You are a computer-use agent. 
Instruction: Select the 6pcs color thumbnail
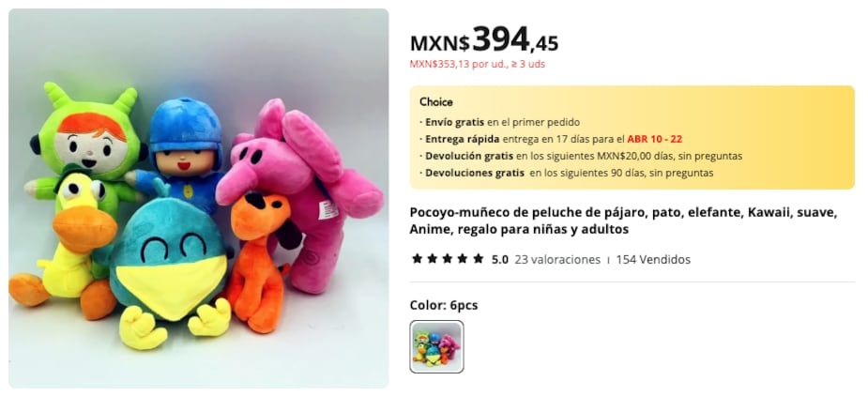tap(436, 346)
